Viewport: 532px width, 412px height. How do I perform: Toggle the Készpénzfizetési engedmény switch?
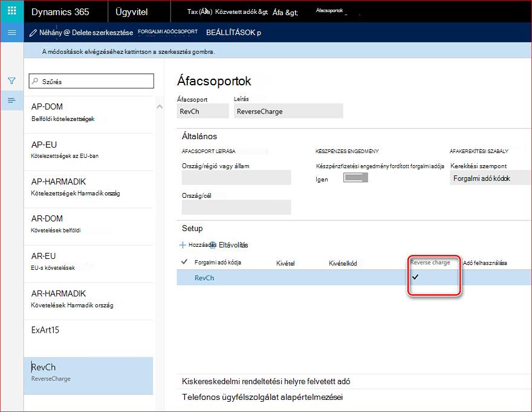pos(355,178)
